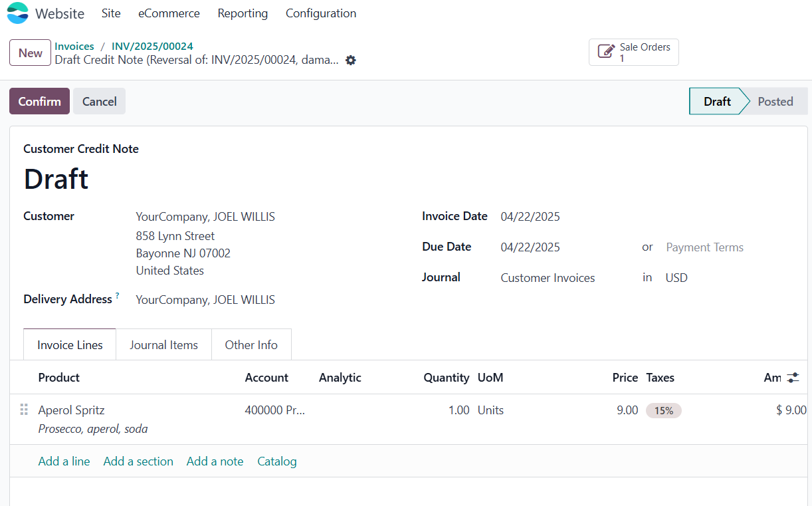Switch to the Other Info tab
Screen dimensions: 812x506
point(251,345)
